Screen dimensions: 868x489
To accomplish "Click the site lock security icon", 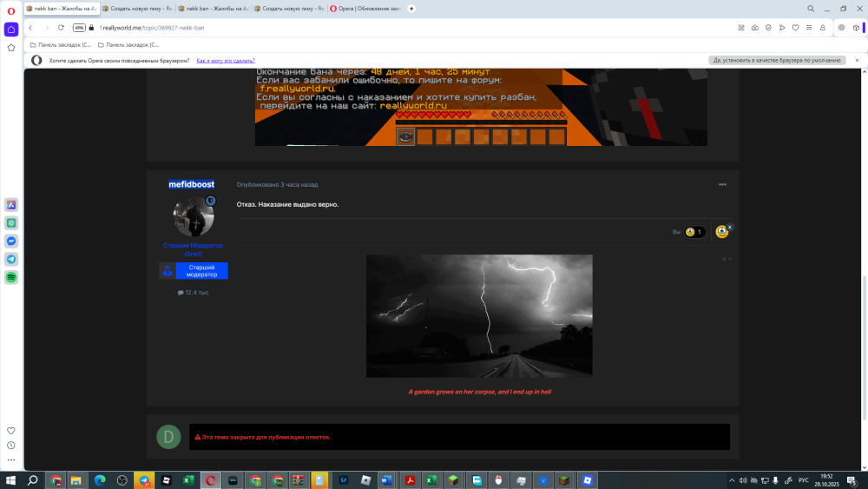I will (91, 28).
